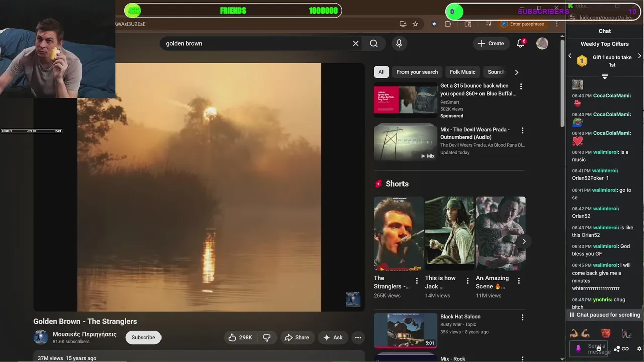Viewport: 644px width, 362px height.
Task: Open the PetSmart sponsored ad thumbnail
Action: (x=406, y=100)
